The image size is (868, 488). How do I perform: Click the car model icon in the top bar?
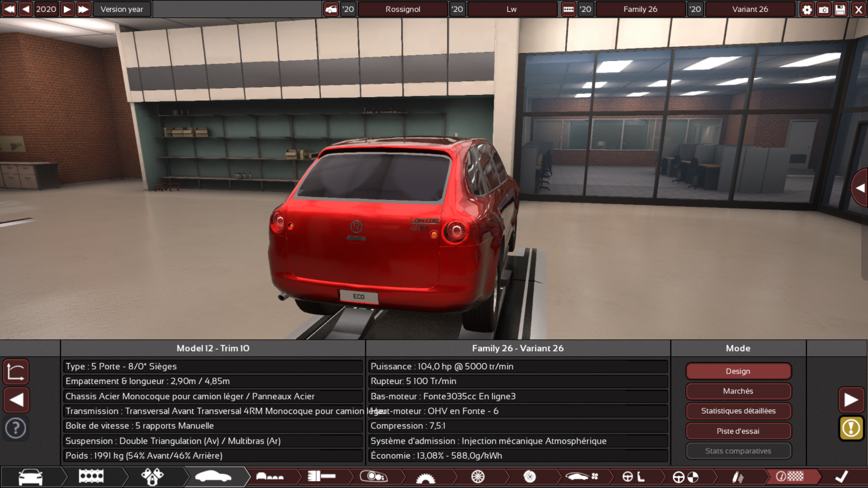click(331, 9)
